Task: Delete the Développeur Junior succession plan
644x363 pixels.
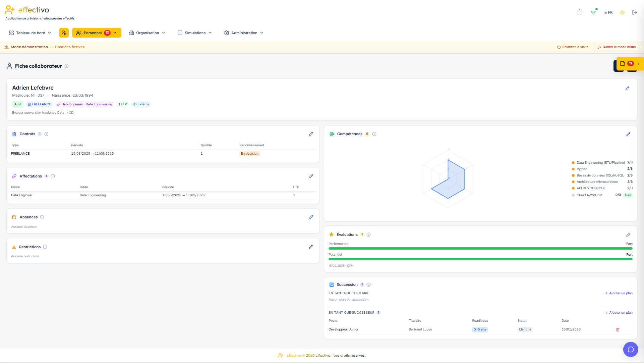Action: click(618, 330)
